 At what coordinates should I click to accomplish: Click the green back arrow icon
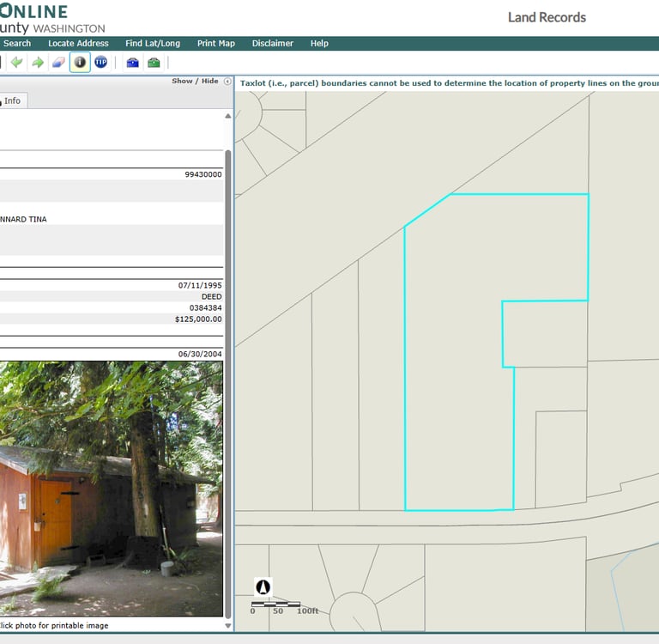17,63
